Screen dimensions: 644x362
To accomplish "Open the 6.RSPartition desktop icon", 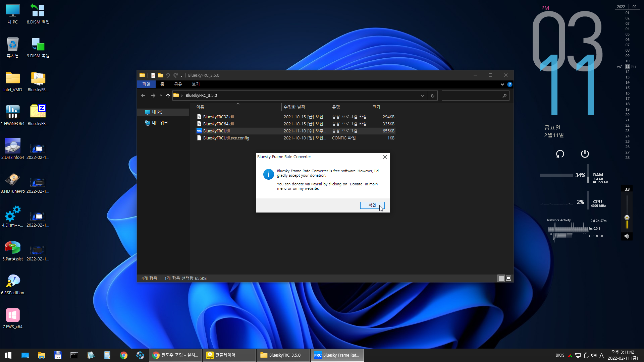I will pos(13,285).
